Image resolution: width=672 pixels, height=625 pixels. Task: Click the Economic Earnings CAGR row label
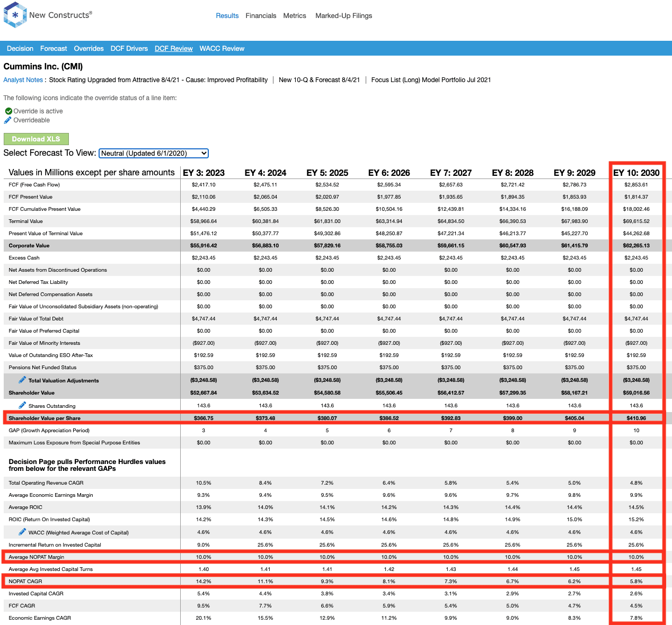(x=40, y=618)
